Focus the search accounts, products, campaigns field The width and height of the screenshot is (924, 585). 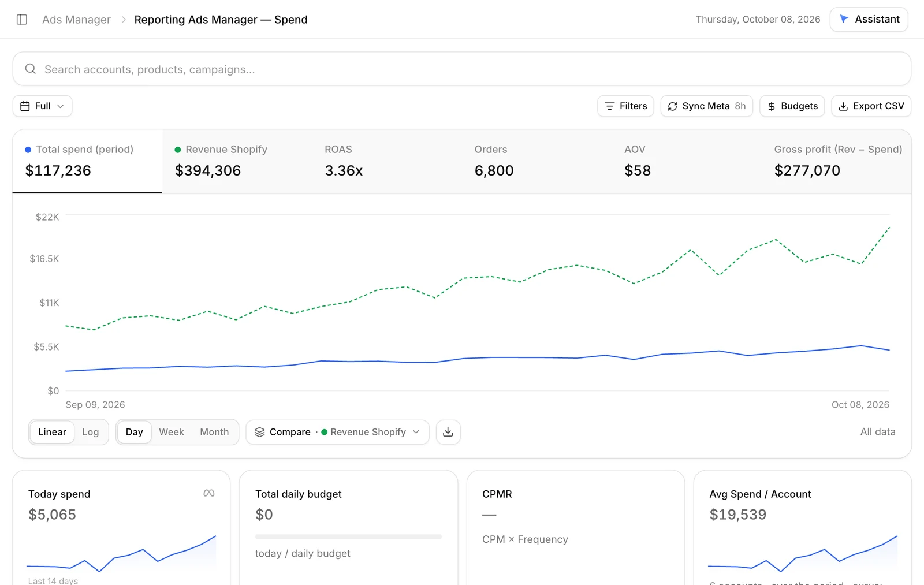coord(462,69)
